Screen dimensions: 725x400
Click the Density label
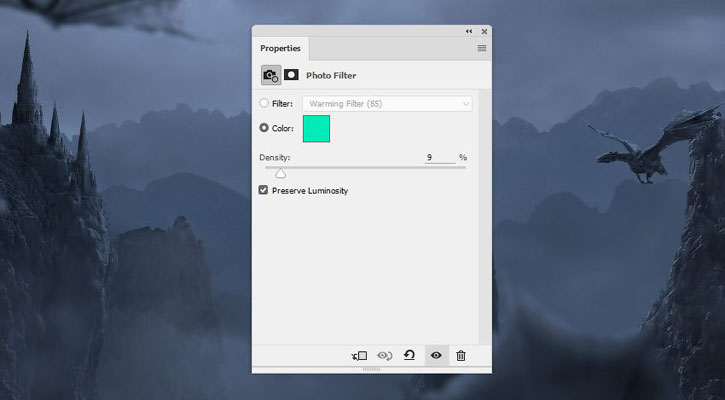(x=275, y=158)
